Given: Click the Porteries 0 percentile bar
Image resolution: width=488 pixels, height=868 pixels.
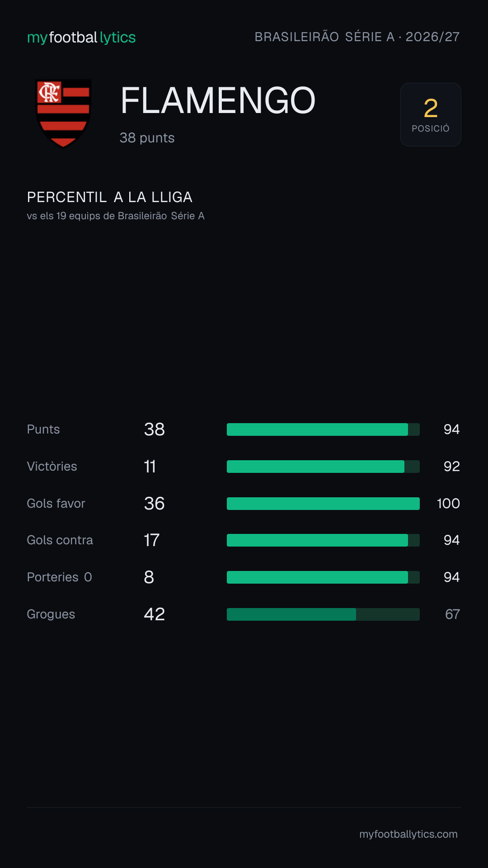Looking at the screenshot, I should tap(323, 577).
